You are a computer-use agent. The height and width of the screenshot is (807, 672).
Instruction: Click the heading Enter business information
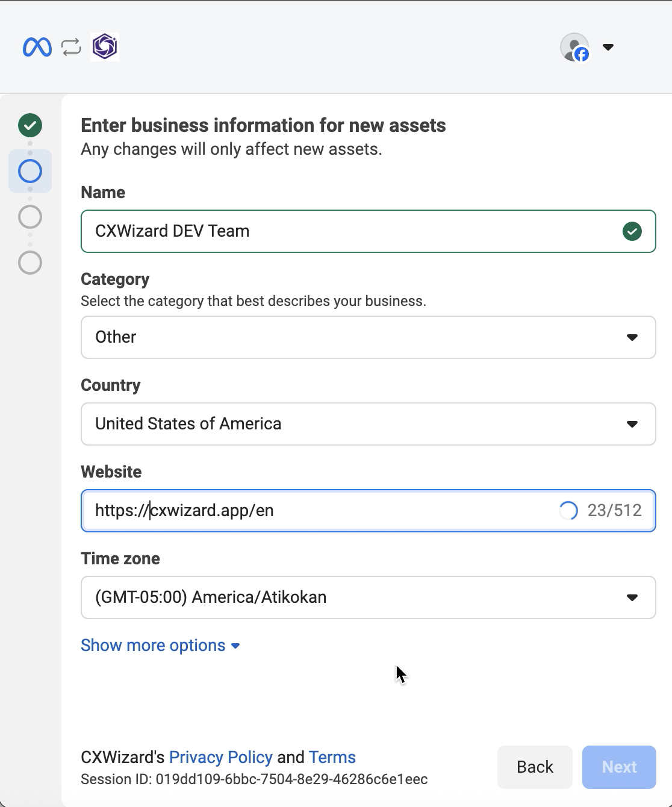coord(263,125)
